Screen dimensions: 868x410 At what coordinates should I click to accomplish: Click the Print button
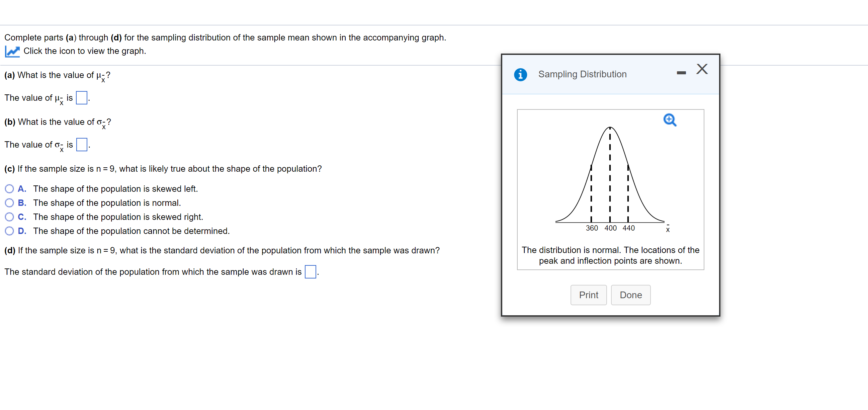click(x=588, y=295)
